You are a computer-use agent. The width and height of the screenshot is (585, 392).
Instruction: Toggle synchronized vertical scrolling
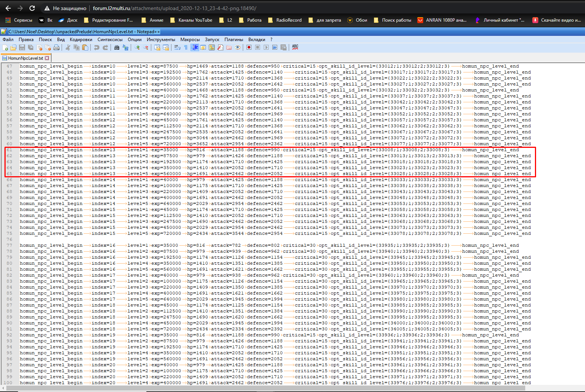(x=157, y=47)
